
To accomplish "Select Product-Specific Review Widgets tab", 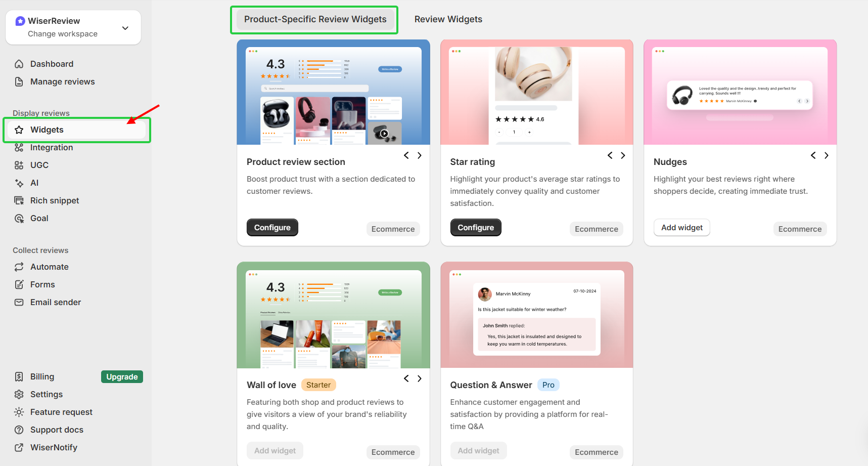I will [315, 19].
